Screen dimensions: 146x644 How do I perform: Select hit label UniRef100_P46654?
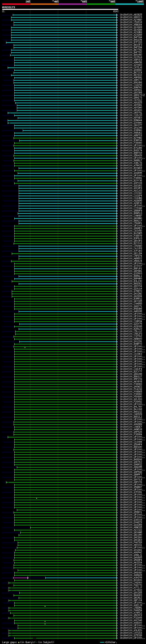[x=131, y=610]
